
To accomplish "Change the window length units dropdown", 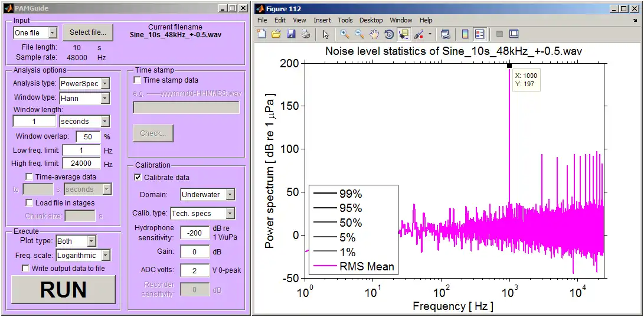I will click(84, 122).
